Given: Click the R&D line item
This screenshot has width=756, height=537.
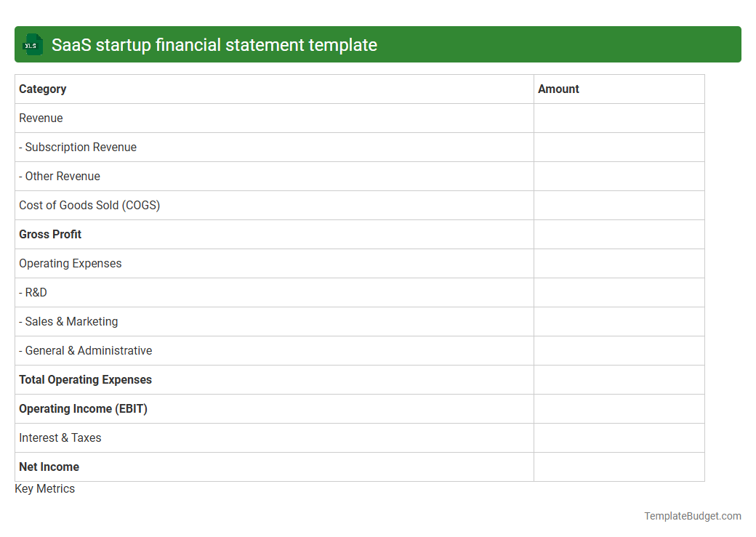Looking at the screenshot, I should point(33,292).
